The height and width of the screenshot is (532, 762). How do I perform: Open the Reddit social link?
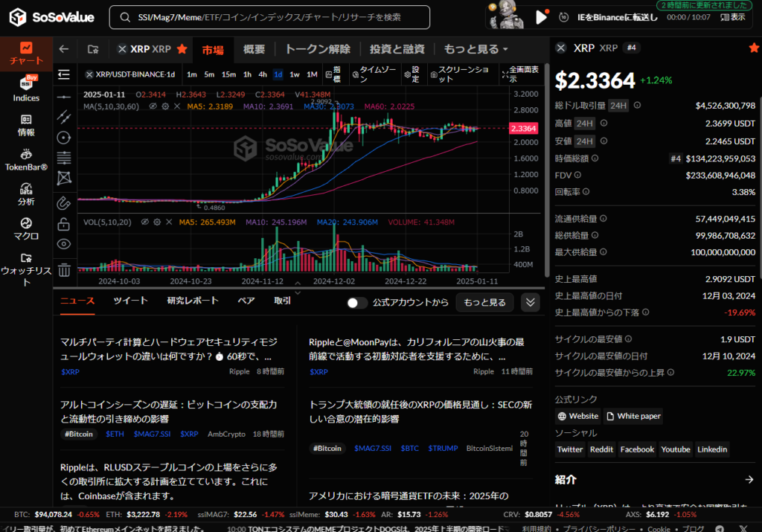pyautogui.click(x=601, y=449)
